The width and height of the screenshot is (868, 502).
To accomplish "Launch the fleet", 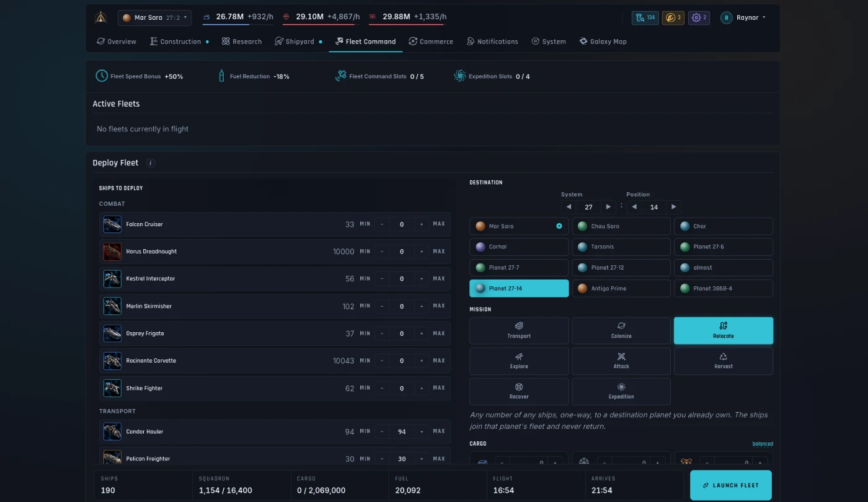I will (x=731, y=485).
